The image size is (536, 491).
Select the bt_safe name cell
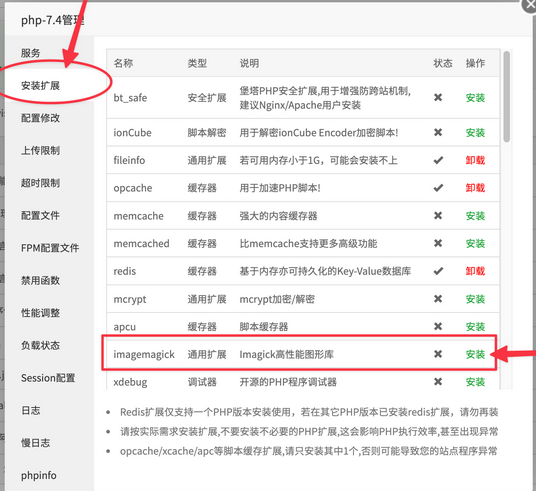pos(130,98)
